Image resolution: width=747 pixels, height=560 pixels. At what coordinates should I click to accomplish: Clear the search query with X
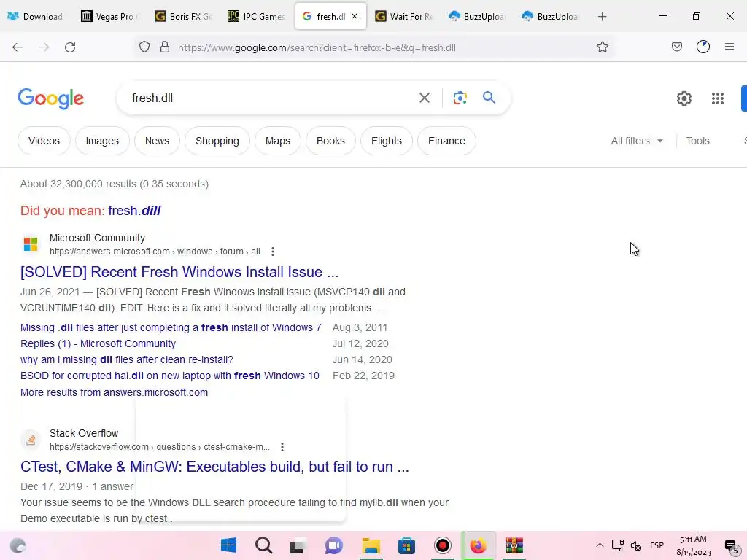pyautogui.click(x=424, y=98)
